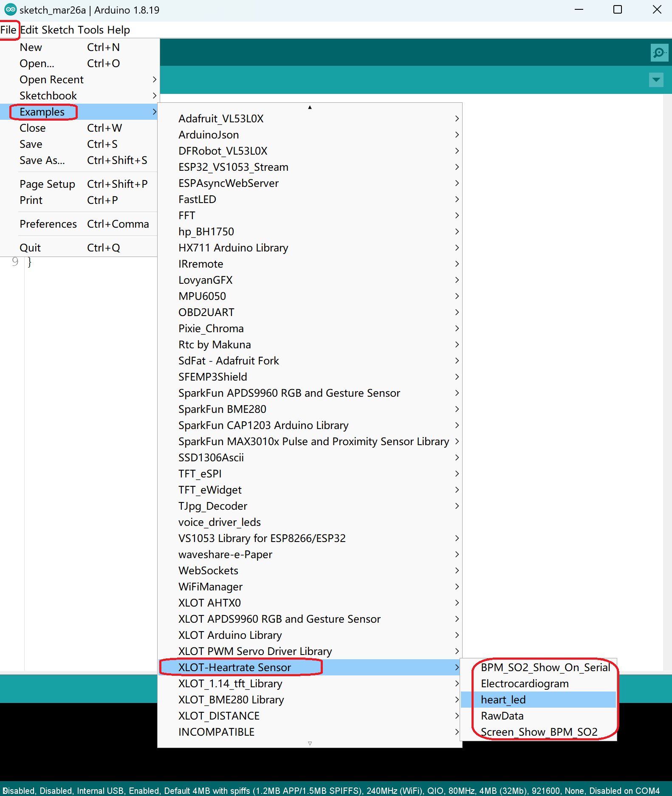Viewport: 672px width, 796px height.
Task: Open the Edit menu
Action: tap(29, 30)
